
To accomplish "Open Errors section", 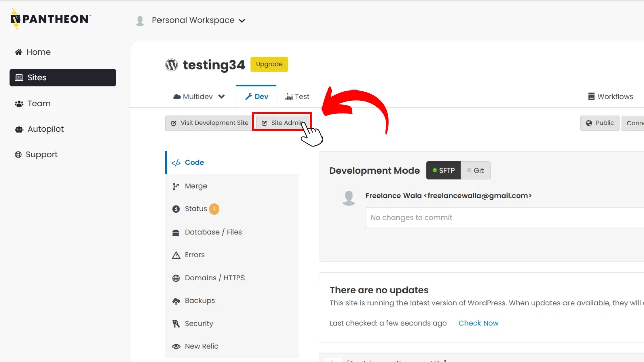I will pos(232,255).
